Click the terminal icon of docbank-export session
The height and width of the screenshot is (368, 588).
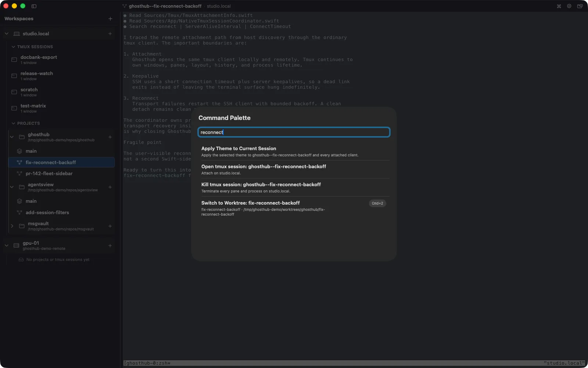14,60
